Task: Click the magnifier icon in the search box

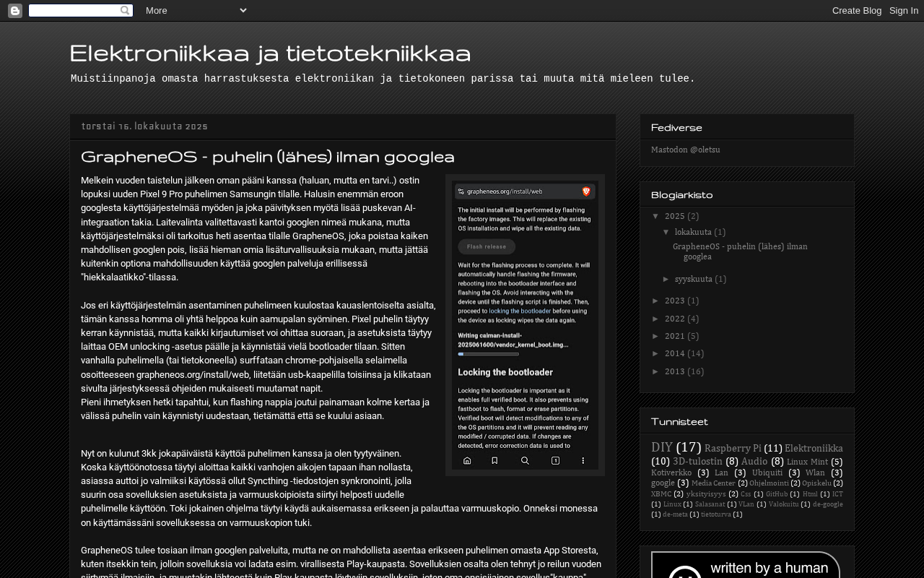Action: (125, 10)
